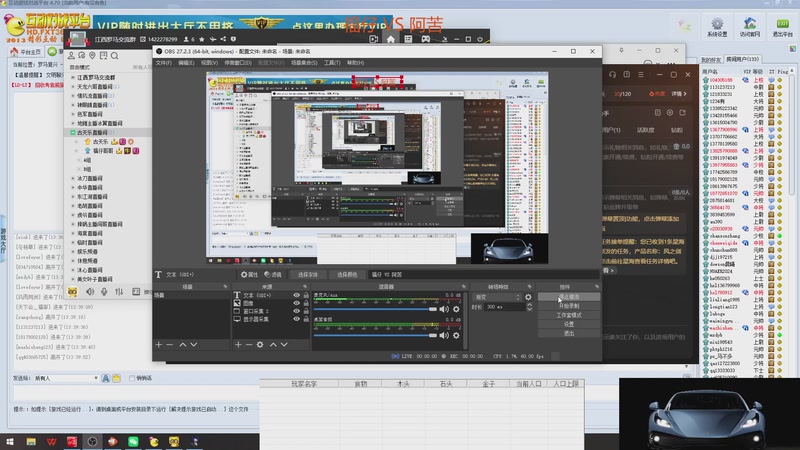Click headset icon in dark live assistant window
This screenshot has height=450, width=800.
coord(613,74)
